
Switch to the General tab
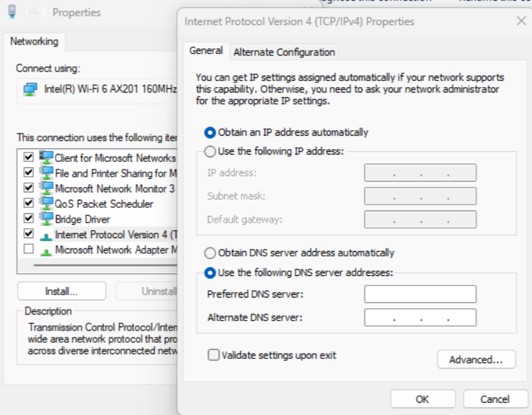[x=206, y=51]
